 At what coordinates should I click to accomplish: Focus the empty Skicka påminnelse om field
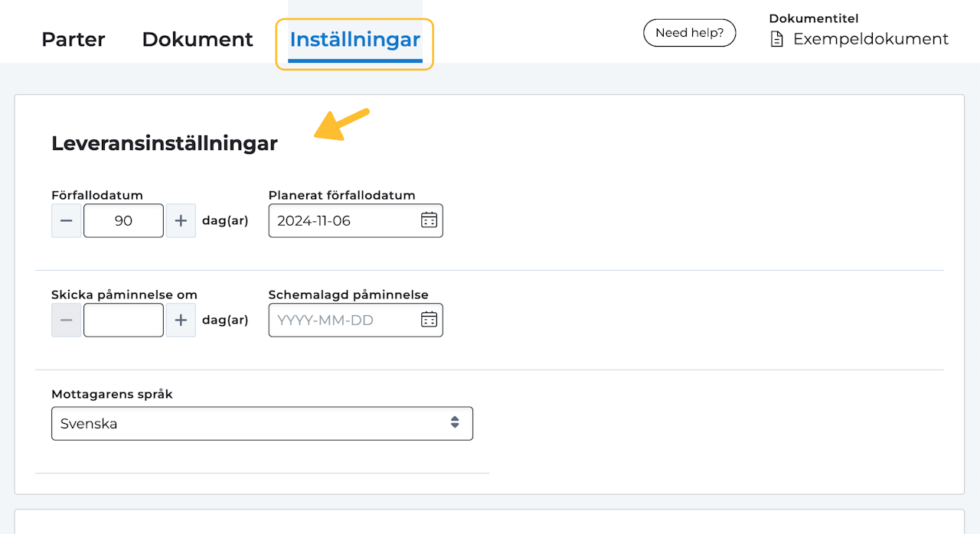pyautogui.click(x=123, y=321)
